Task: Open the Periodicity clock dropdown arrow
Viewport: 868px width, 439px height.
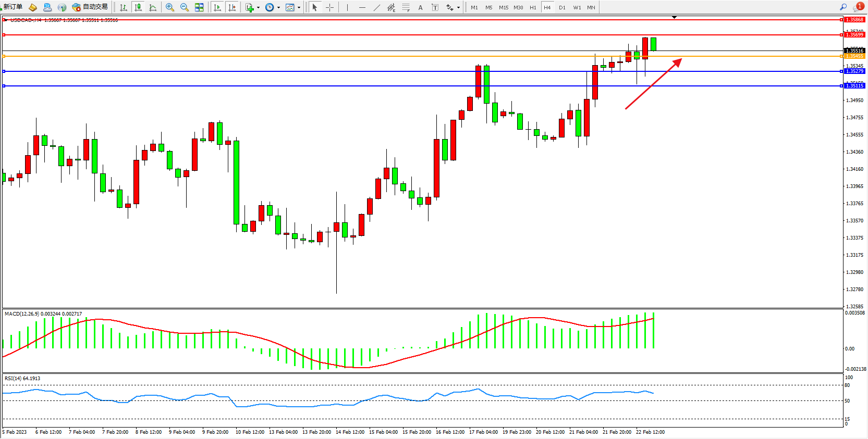Action: 278,7
